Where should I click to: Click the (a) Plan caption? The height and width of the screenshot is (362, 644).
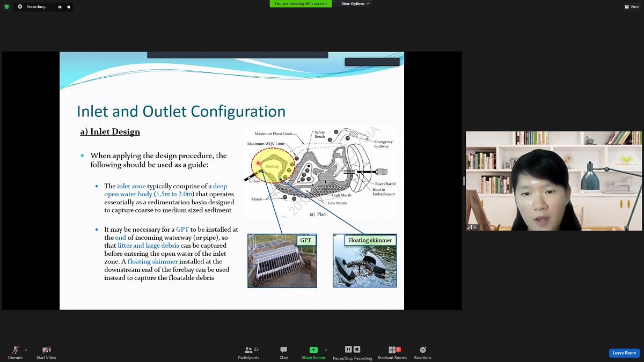click(x=319, y=214)
